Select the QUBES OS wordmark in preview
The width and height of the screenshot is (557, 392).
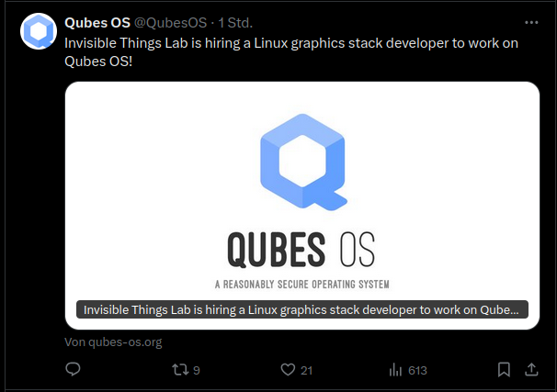[x=301, y=250]
